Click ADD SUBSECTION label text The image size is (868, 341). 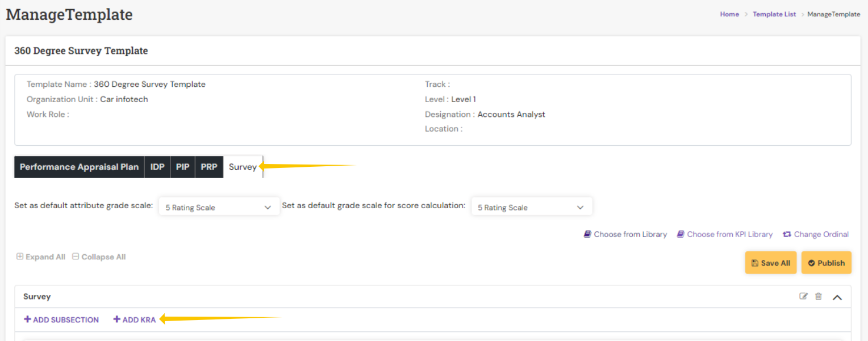66,320
